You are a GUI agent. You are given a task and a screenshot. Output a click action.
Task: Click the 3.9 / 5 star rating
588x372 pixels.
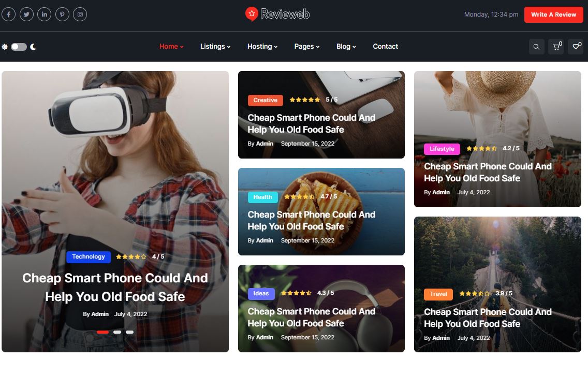click(486, 294)
